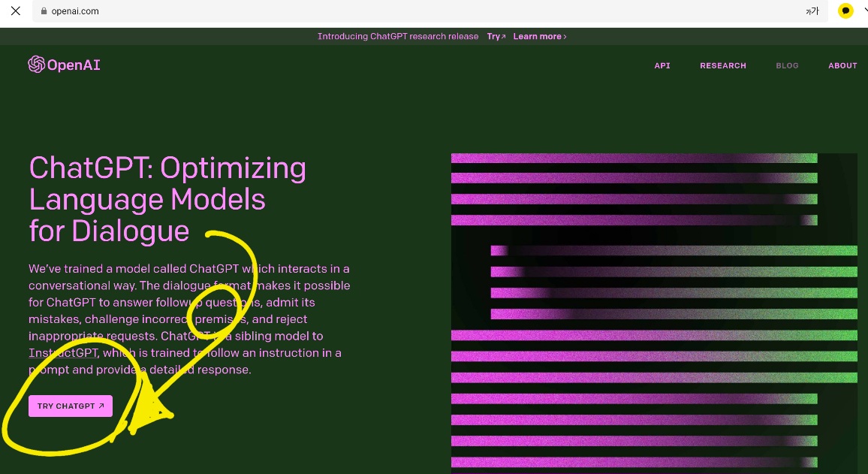The image size is (868, 474).
Task: Click the yellow KakaoTalk chat bubble icon
Action: [845, 11]
